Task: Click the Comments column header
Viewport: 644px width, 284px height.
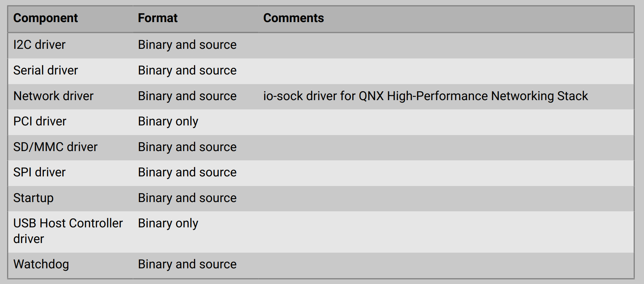Action: click(x=294, y=18)
